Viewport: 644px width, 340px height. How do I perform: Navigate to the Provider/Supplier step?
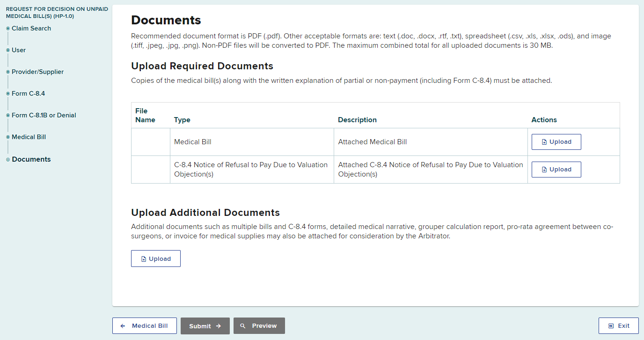37,72
